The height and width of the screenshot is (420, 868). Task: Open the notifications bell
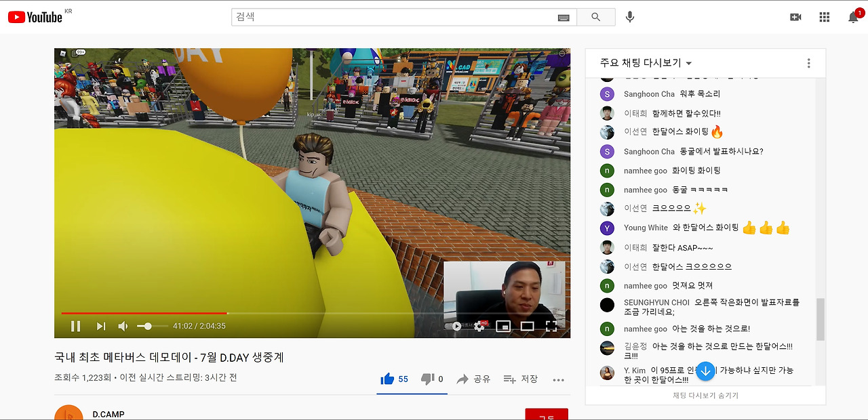(x=854, y=17)
